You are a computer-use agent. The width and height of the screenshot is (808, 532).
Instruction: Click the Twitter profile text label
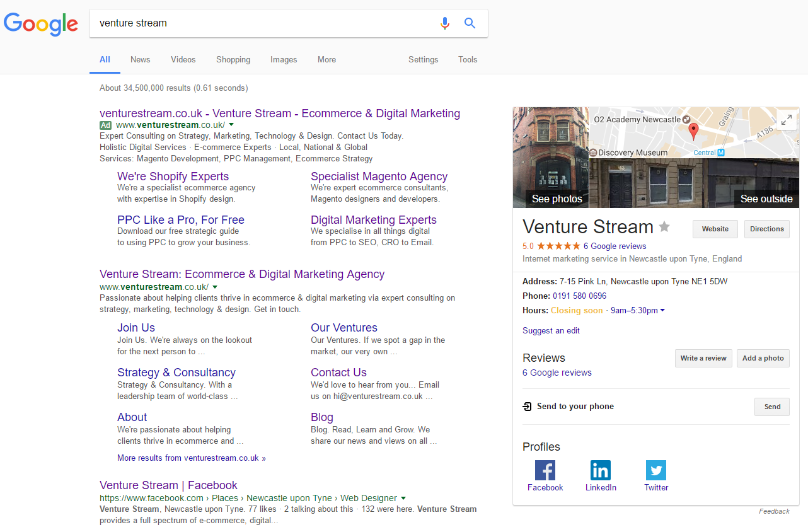[656, 487]
